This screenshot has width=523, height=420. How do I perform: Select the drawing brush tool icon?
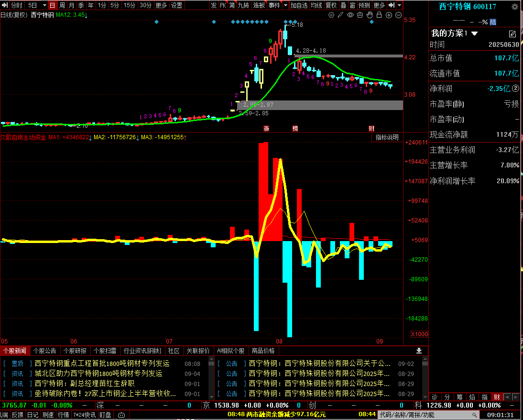point(340,15)
